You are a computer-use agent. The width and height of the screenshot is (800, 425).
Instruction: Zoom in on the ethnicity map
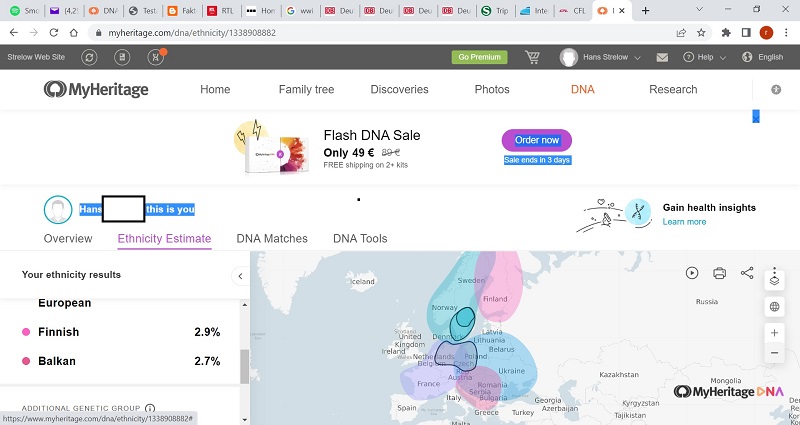774,332
